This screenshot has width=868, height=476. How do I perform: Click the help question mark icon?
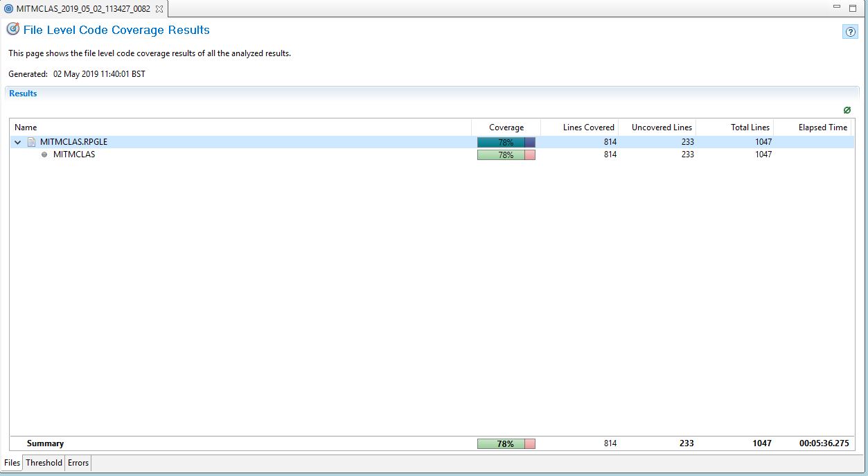(x=850, y=32)
